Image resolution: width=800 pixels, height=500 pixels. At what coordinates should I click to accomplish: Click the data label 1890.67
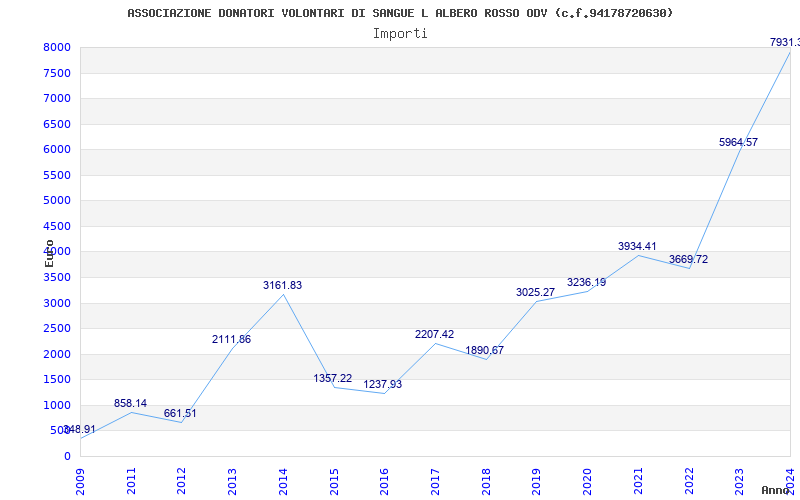[x=485, y=351]
